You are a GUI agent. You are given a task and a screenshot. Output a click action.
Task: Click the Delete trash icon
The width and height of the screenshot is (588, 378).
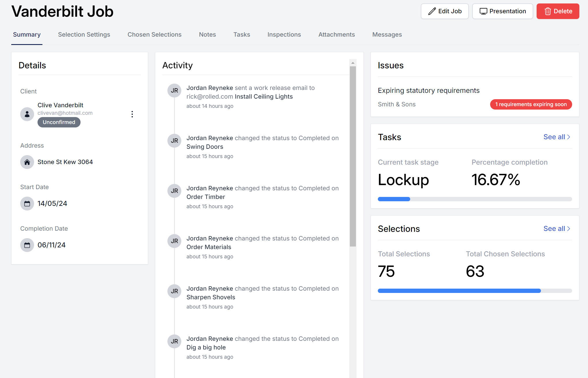tap(548, 11)
